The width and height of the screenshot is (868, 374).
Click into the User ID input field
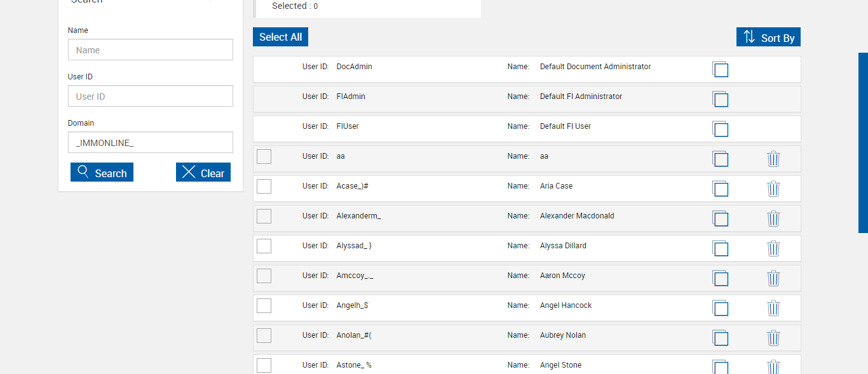point(151,97)
